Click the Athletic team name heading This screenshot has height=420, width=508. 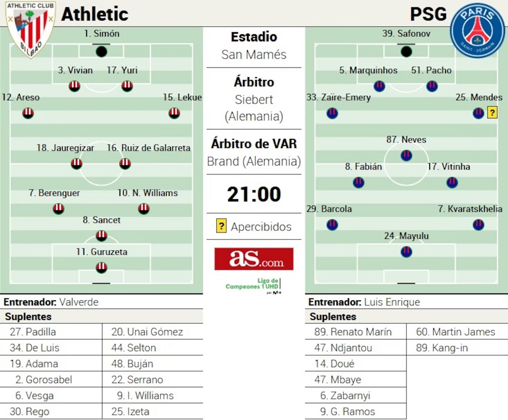coord(95,14)
